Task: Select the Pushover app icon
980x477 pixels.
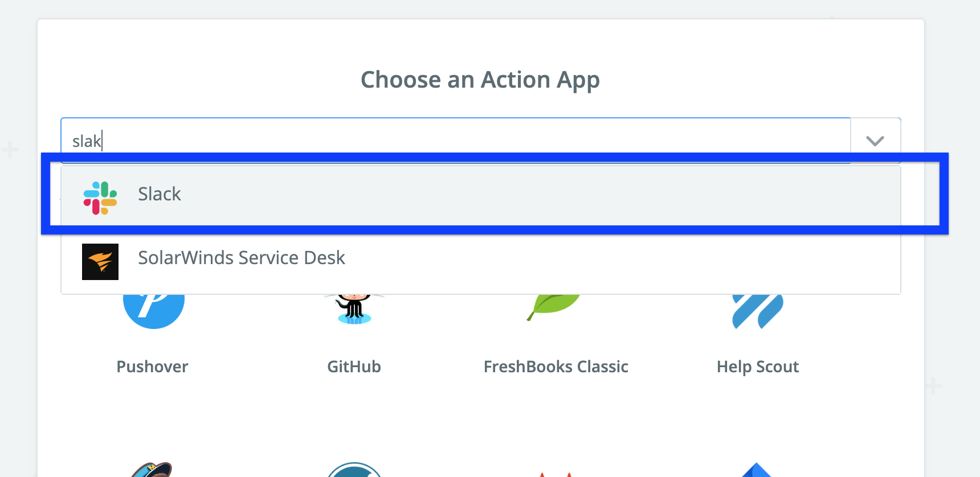Action: [x=154, y=310]
